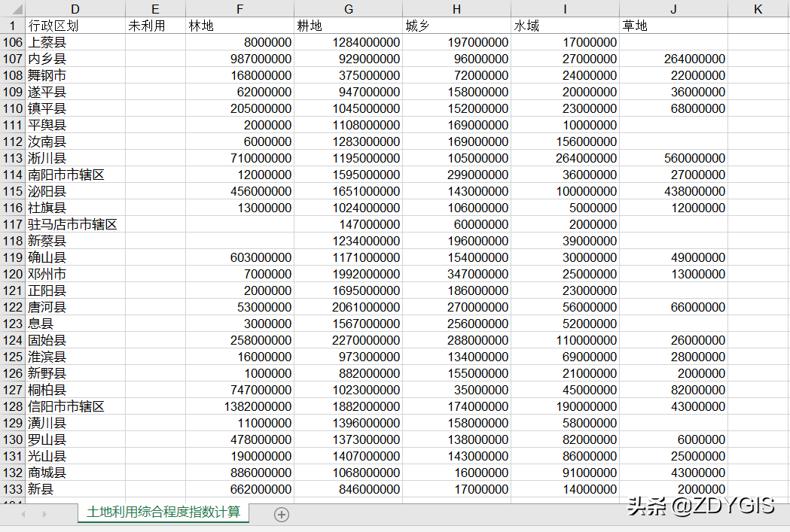The height and width of the screenshot is (532, 790).
Task: Select 城乡 value 347000000
Action: (456, 275)
